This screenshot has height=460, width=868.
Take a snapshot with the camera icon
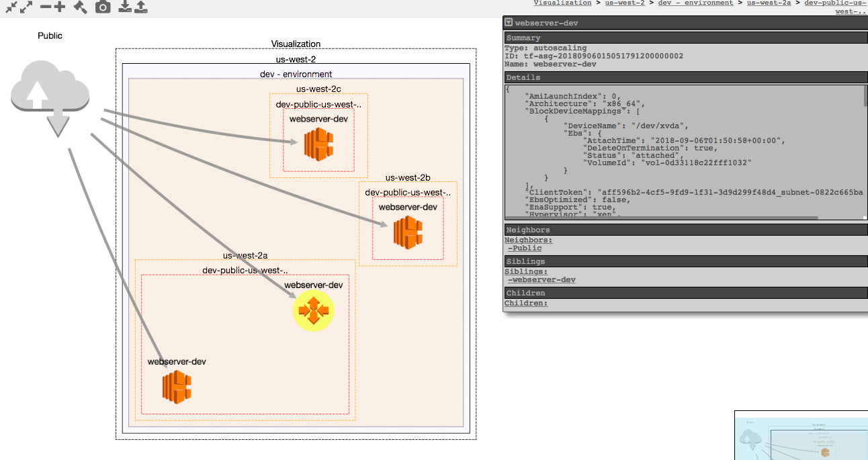pyautogui.click(x=103, y=7)
